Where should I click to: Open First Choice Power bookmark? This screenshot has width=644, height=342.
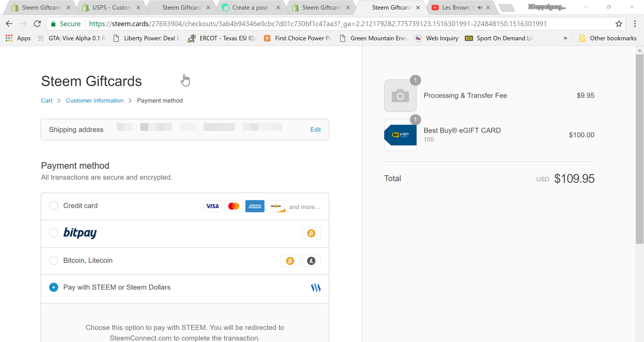tap(297, 38)
